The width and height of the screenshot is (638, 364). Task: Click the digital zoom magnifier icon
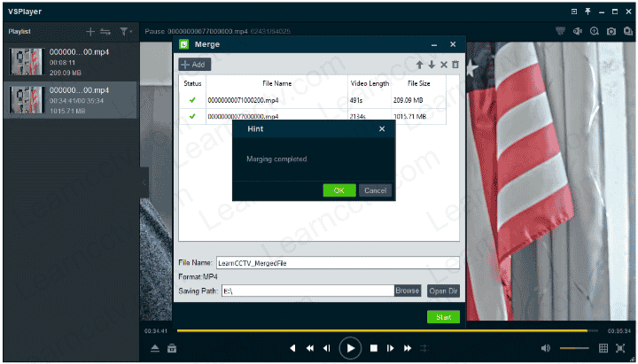click(595, 31)
